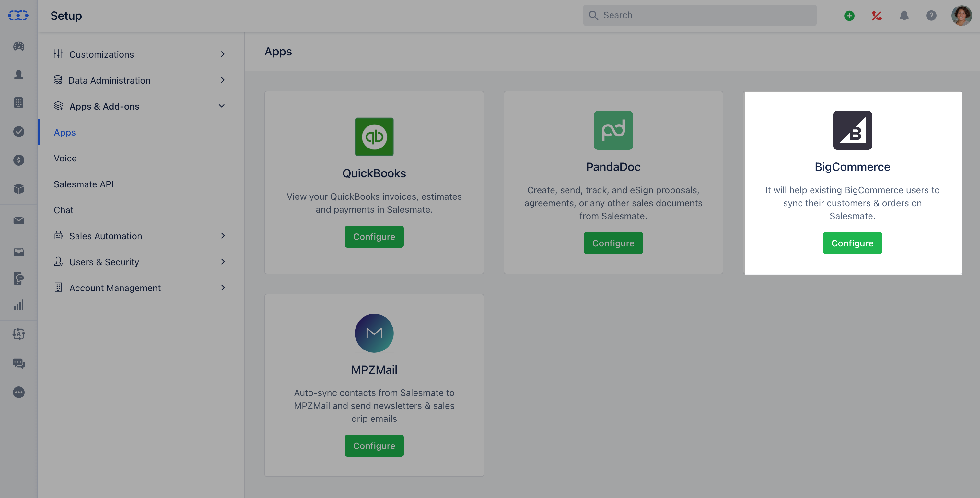980x498 pixels.
Task: Open the phone chat icon in sidebar
Action: [19, 278]
